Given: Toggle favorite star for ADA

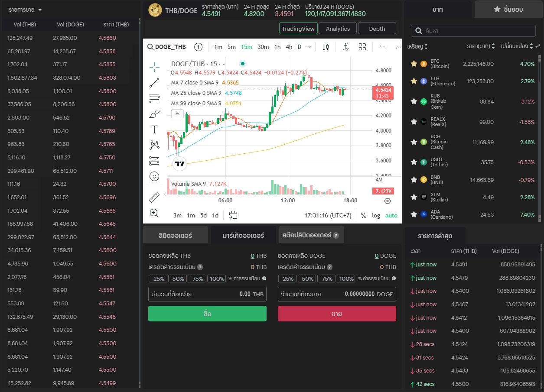Looking at the screenshot, I should point(414,214).
